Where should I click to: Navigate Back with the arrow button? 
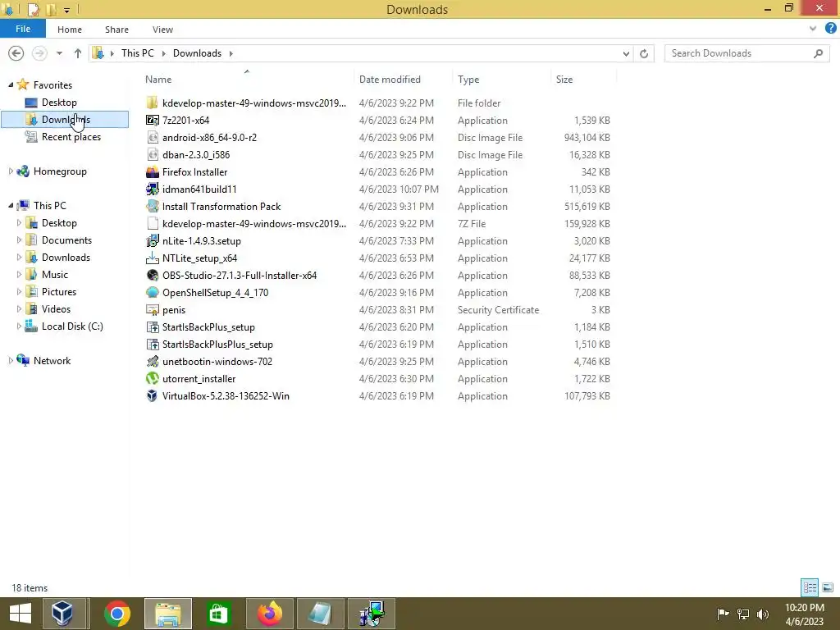tap(16, 53)
